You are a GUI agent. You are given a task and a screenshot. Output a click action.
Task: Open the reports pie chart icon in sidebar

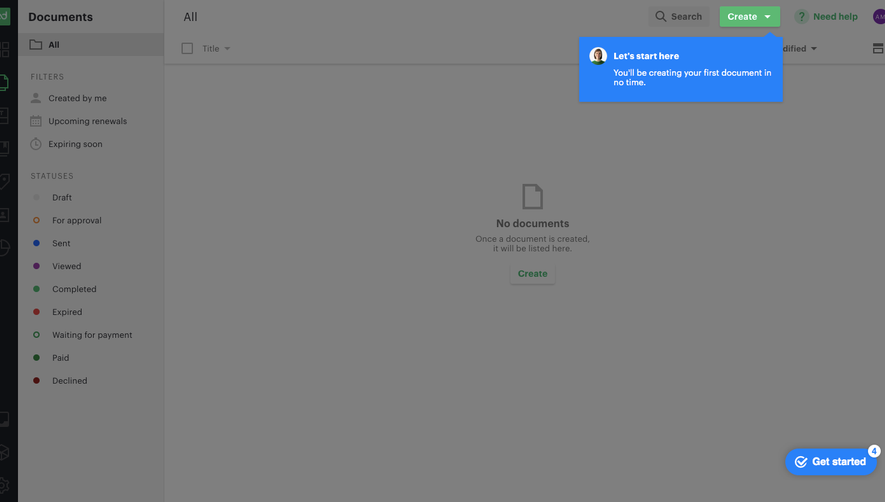click(x=5, y=247)
